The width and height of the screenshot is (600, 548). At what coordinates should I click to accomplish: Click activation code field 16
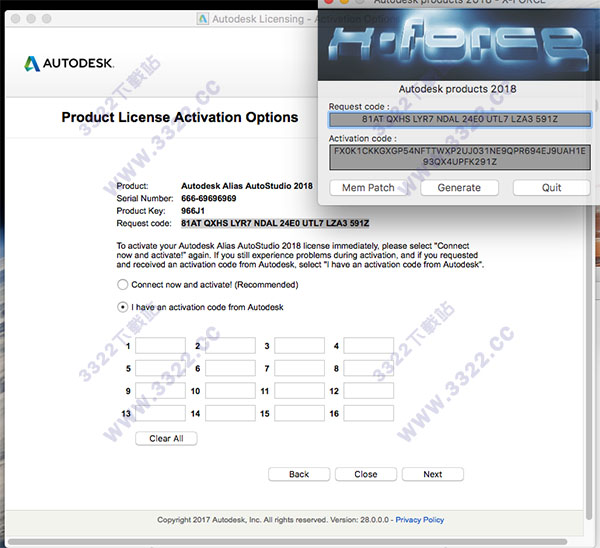tap(368, 413)
